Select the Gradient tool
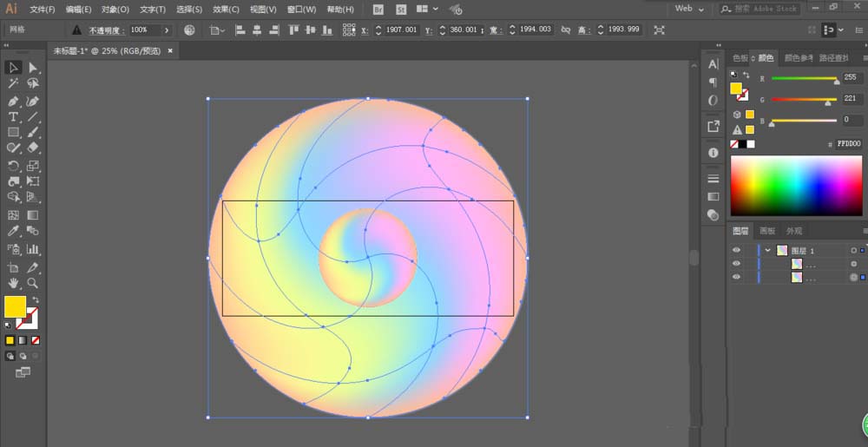This screenshot has width=868, height=447. 33,215
